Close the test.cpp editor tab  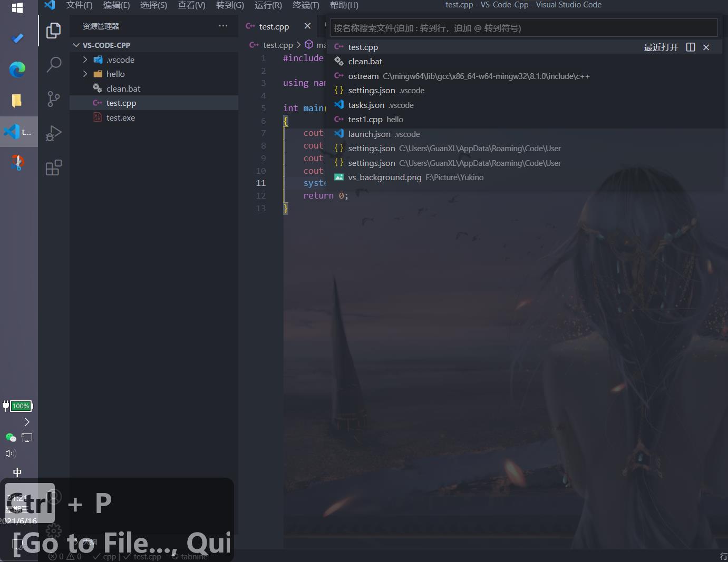[x=307, y=26]
